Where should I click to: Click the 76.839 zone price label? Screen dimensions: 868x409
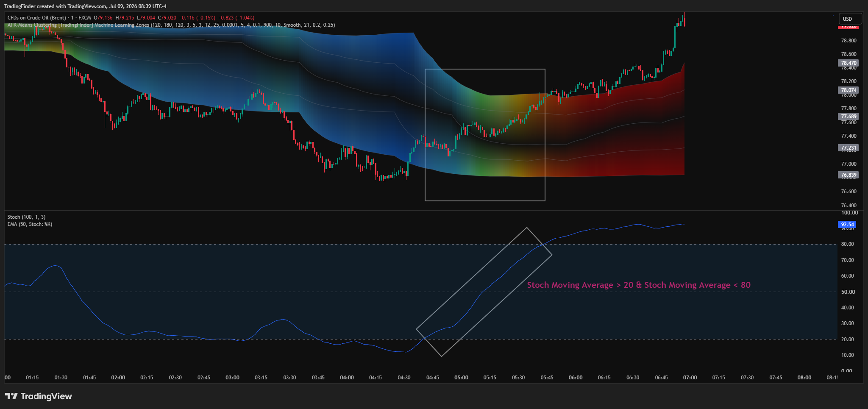click(849, 175)
